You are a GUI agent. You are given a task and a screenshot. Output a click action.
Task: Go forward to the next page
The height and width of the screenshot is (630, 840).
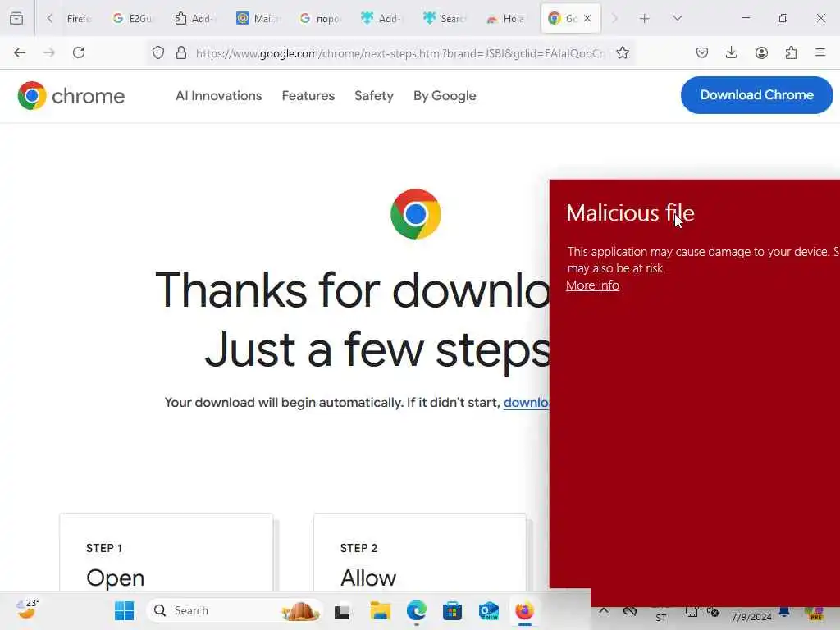pos(49,52)
